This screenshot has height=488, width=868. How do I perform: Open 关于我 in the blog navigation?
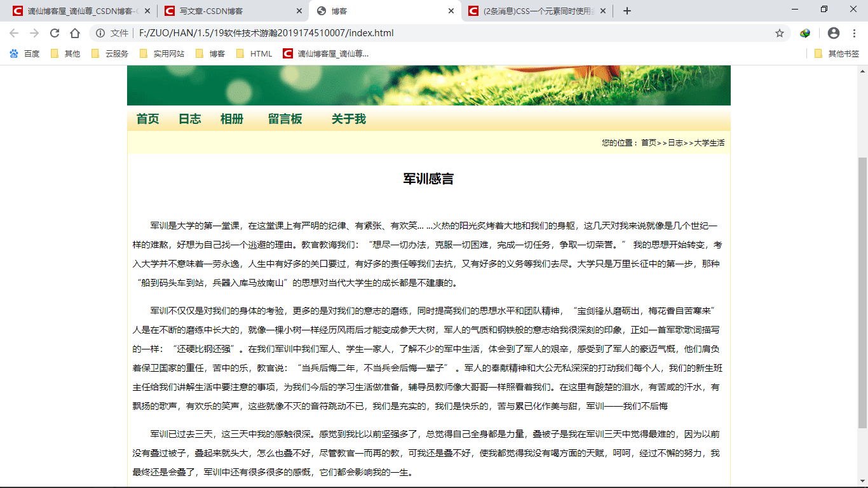coord(348,119)
